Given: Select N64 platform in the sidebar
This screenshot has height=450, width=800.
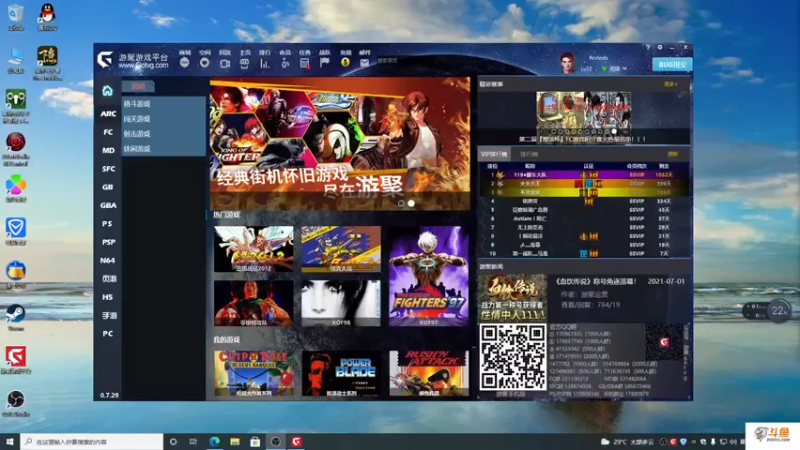Looking at the screenshot, I should pos(108,260).
